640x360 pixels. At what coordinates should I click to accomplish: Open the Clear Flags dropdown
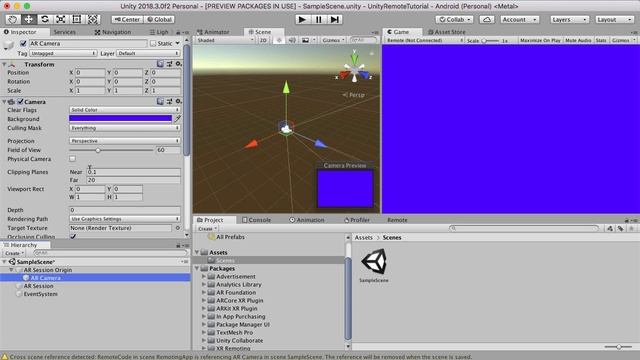[125, 110]
